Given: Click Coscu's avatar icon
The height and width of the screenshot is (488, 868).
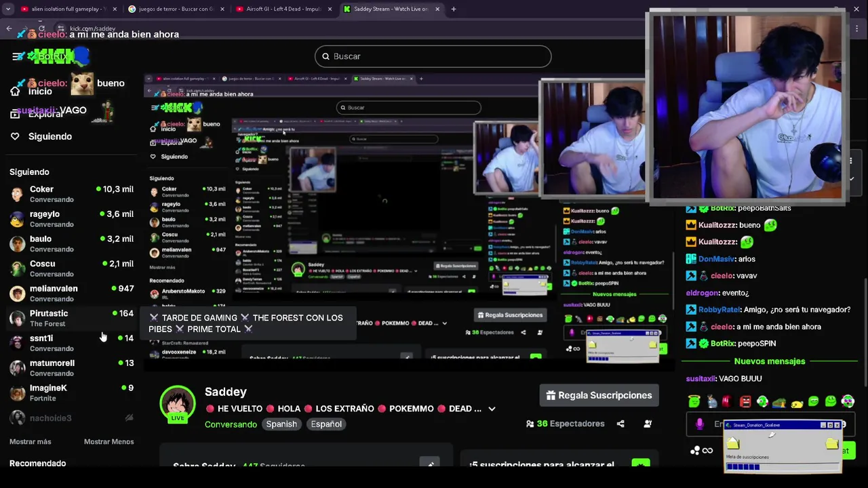Looking at the screenshot, I should click(x=18, y=268).
